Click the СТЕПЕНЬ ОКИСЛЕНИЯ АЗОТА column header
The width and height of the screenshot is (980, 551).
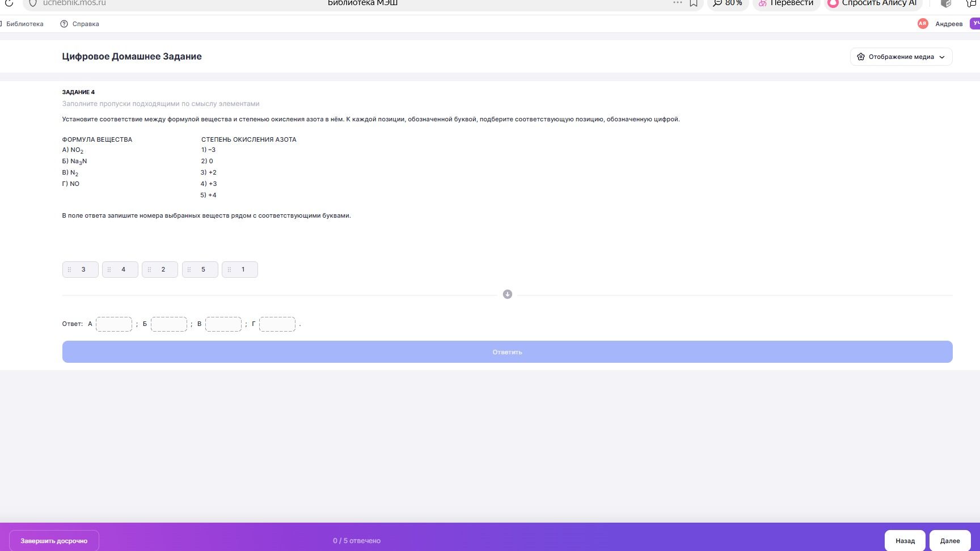coord(248,139)
